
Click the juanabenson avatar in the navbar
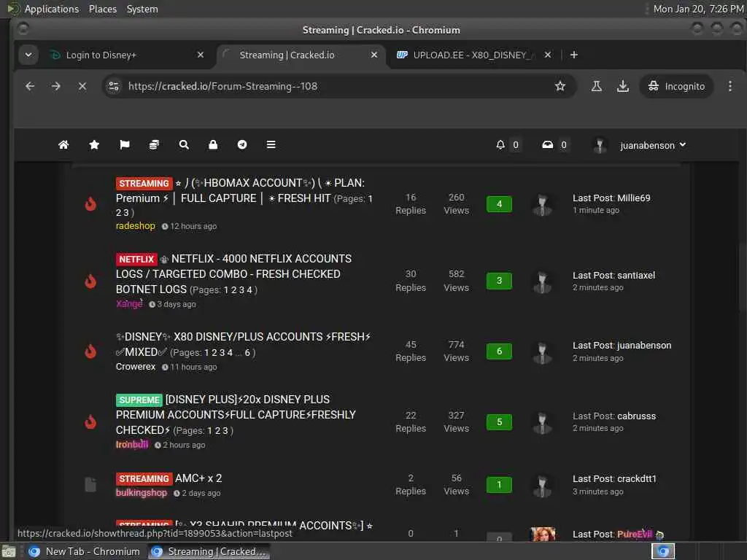(x=600, y=145)
